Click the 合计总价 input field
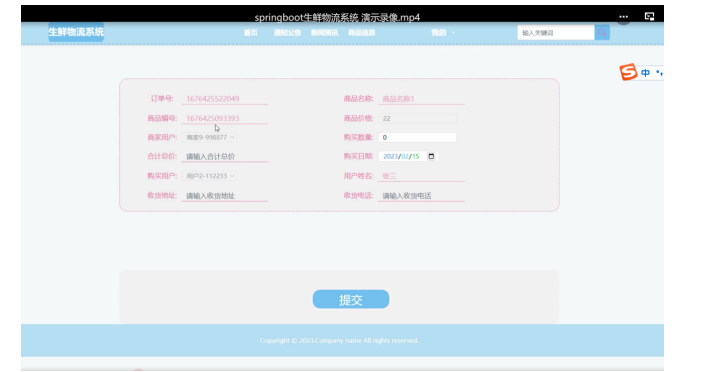This screenshot has width=702, height=372. pyautogui.click(x=225, y=156)
